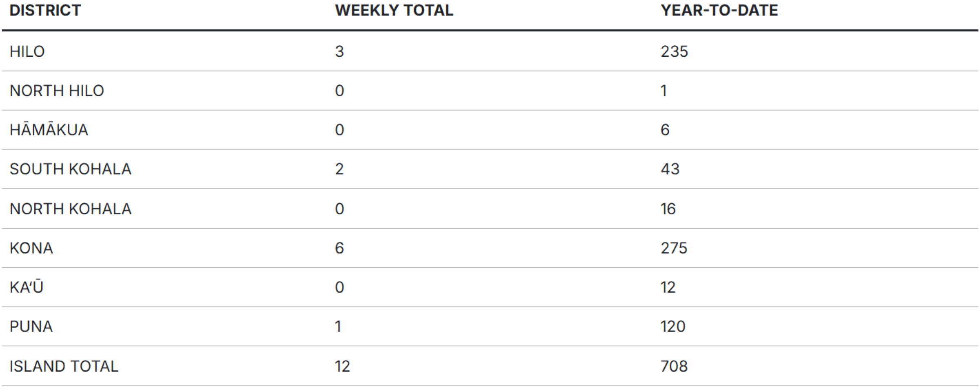This screenshot has width=980, height=387.
Task: Click the WEEKLY TOTAL column header
Action: click(x=394, y=10)
